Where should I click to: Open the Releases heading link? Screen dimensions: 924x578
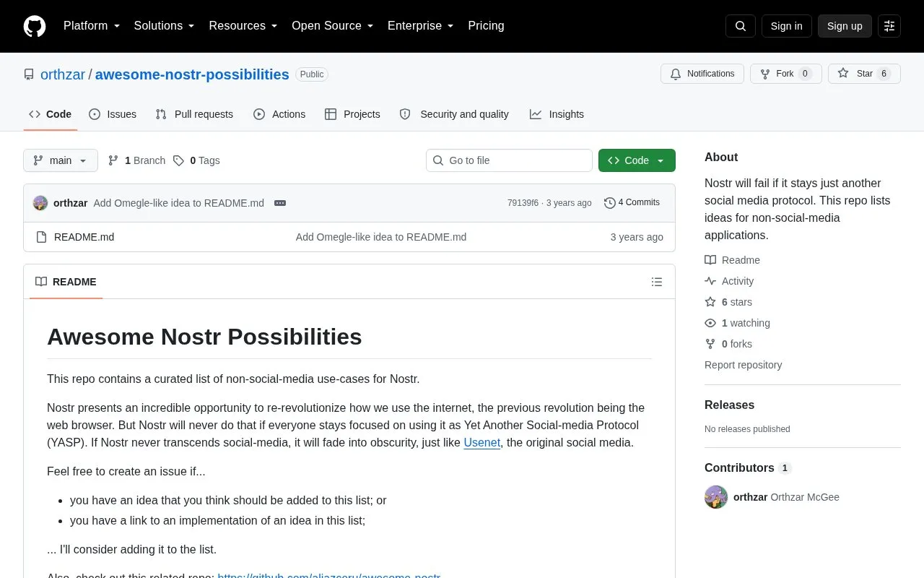[x=729, y=405]
